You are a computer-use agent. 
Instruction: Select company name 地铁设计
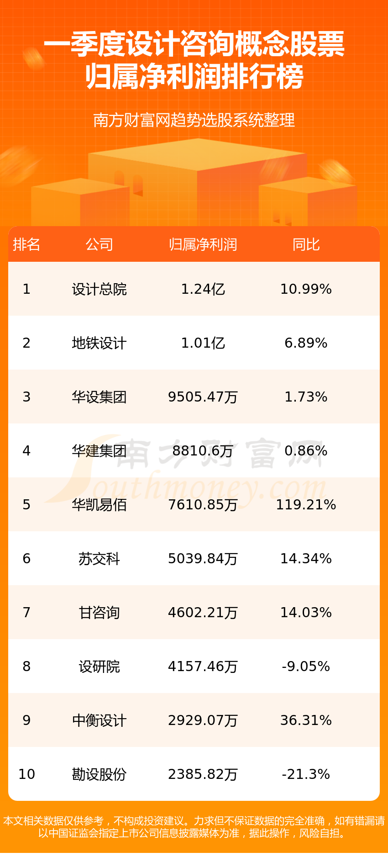[99, 343]
